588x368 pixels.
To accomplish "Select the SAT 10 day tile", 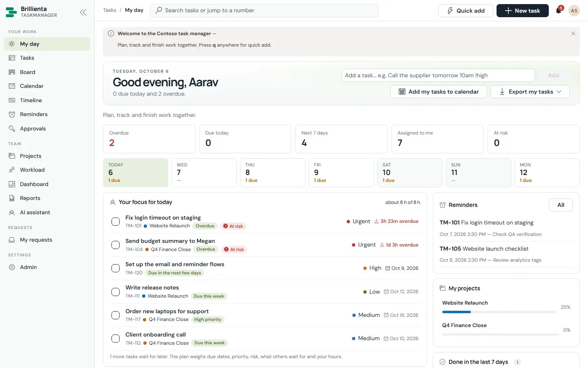I will click(x=410, y=173).
